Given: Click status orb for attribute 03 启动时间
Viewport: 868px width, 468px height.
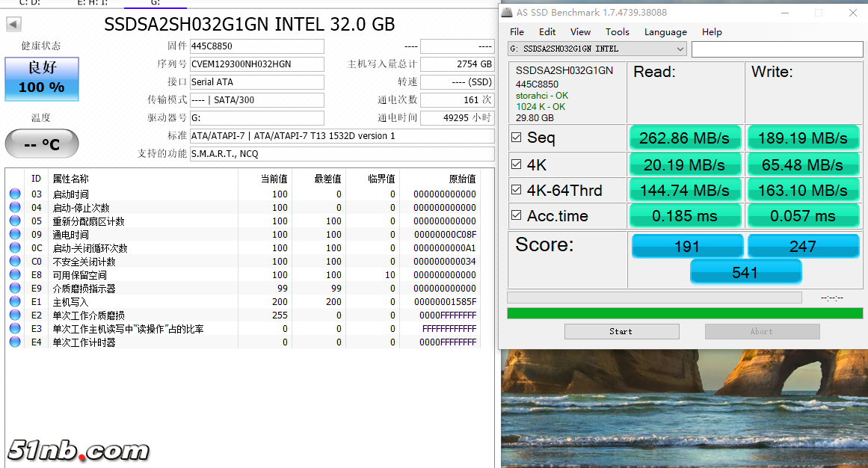Looking at the screenshot, I should tap(15, 194).
